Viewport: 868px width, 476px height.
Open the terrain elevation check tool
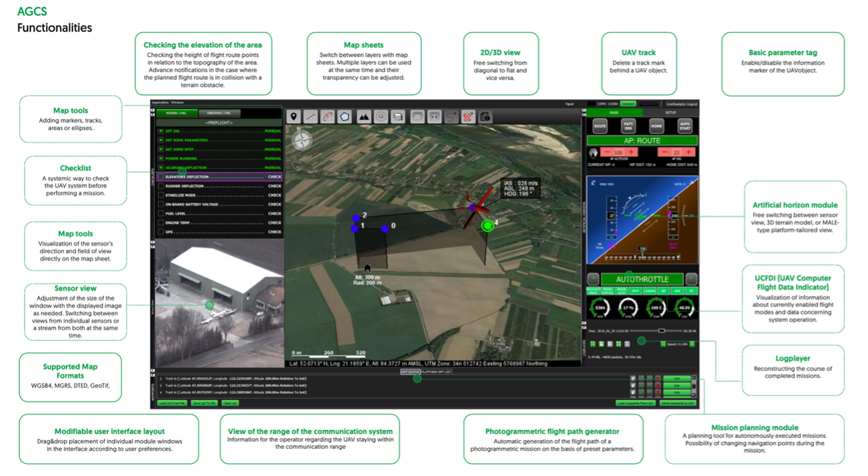click(x=364, y=116)
